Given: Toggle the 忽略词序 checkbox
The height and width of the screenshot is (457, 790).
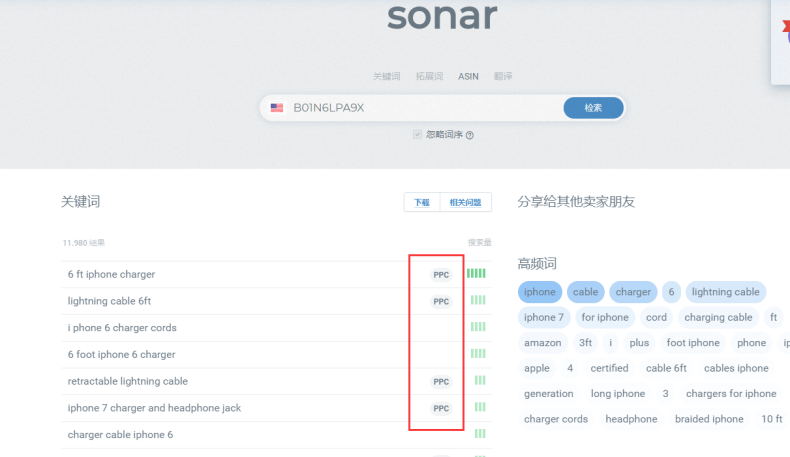Looking at the screenshot, I should click(417, 134).
